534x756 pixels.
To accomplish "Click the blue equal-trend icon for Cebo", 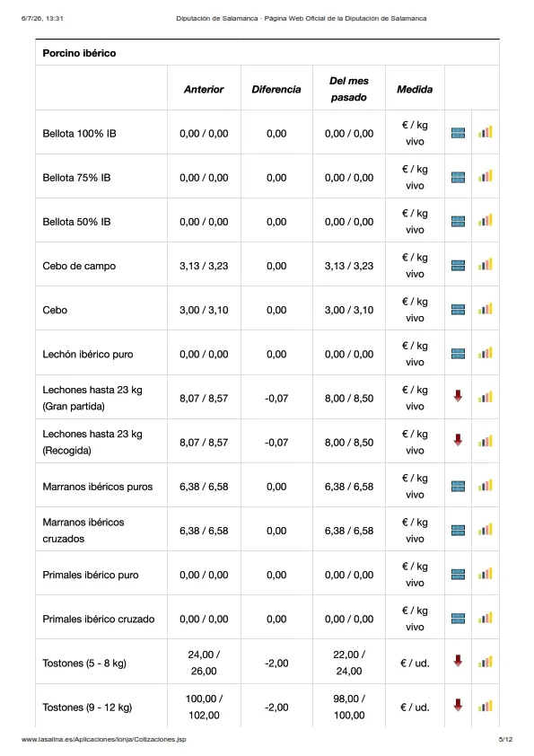I will coord(458,310).
